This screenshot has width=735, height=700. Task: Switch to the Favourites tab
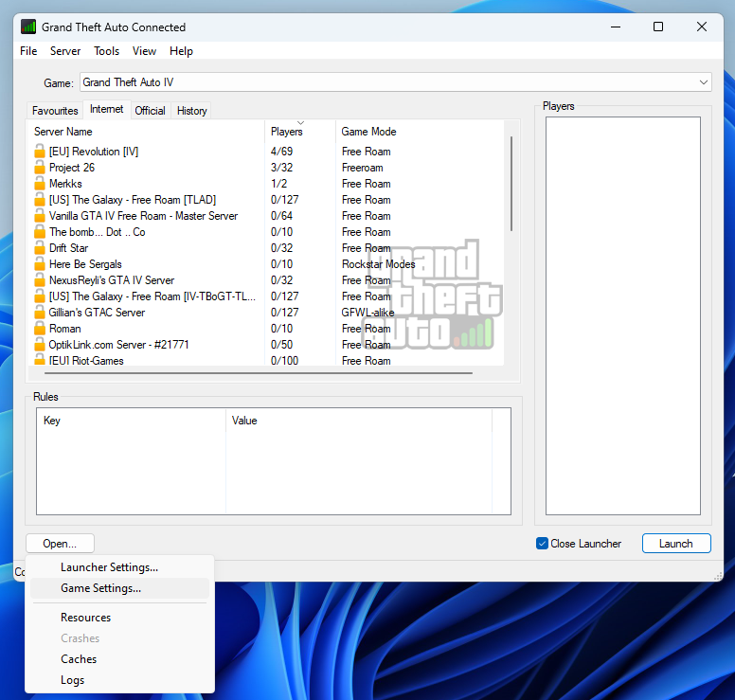coord(55,111)
